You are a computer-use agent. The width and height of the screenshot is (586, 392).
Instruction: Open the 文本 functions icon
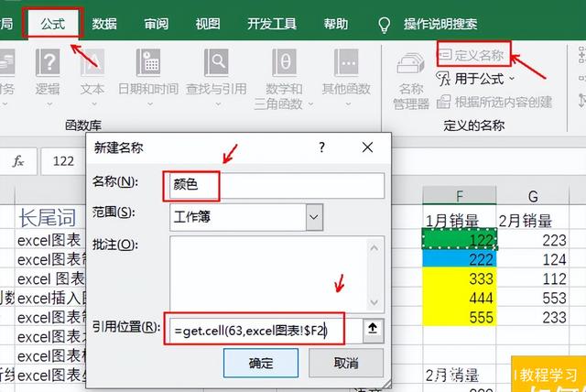tap(92, 63)
